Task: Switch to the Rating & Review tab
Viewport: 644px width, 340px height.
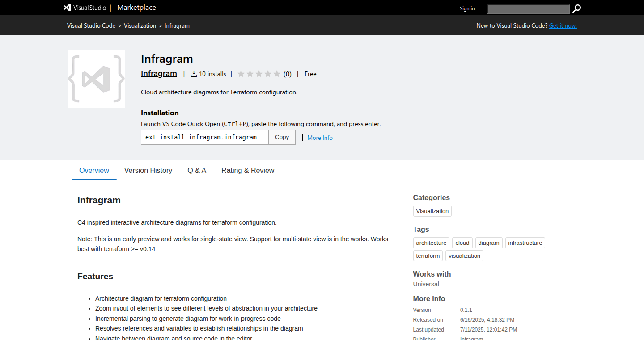Action: pos(248,170)
